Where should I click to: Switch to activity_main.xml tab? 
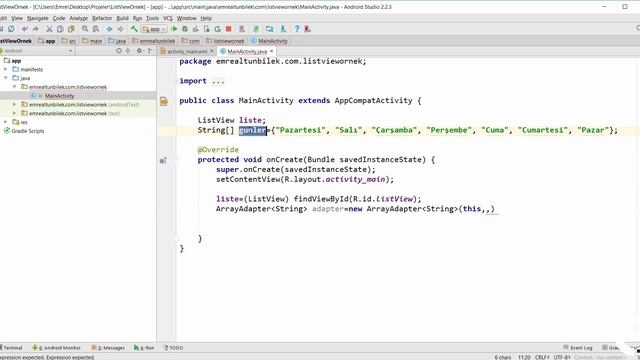(187, 51)
